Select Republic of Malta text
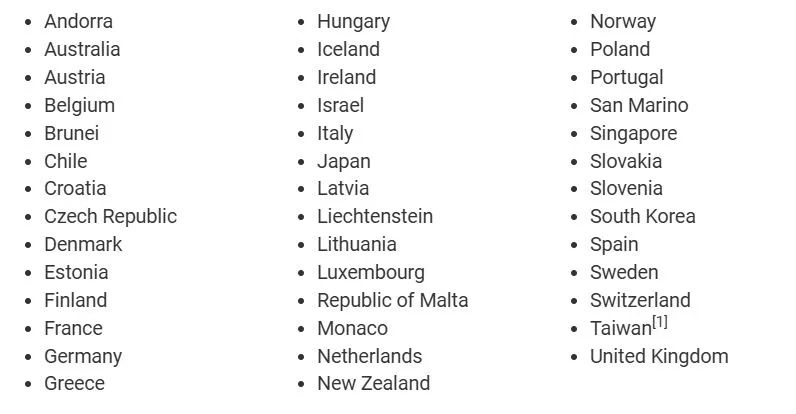 [392, 300]
